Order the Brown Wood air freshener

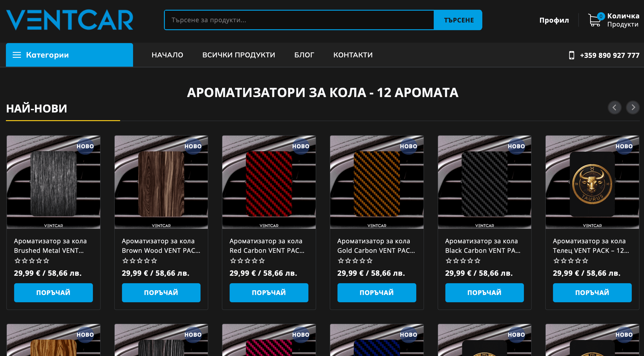click(x=161, y=293)
